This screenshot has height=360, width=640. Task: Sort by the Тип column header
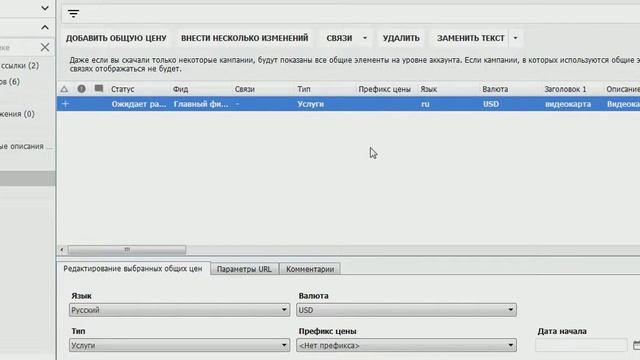coord(304,89)
